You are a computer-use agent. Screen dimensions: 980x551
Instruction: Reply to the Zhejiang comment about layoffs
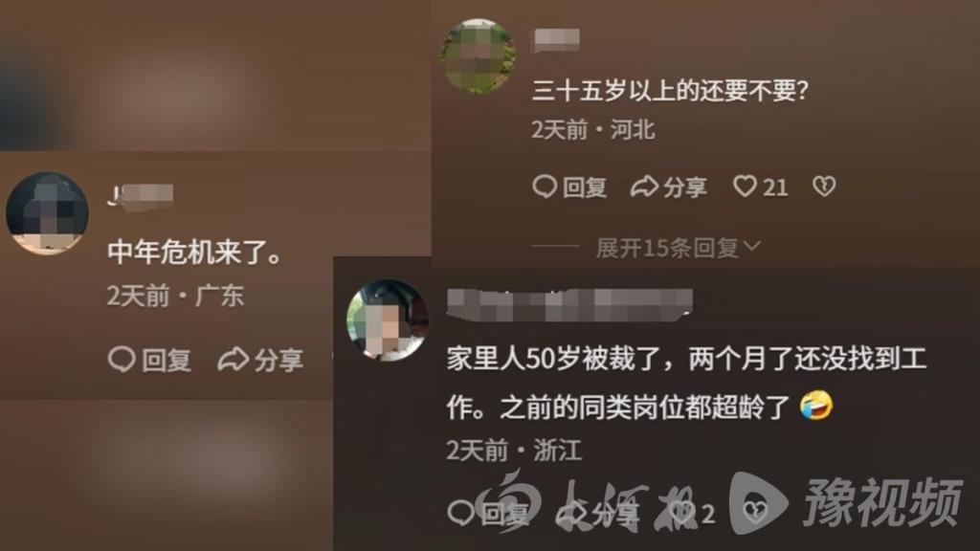[488, 514]
